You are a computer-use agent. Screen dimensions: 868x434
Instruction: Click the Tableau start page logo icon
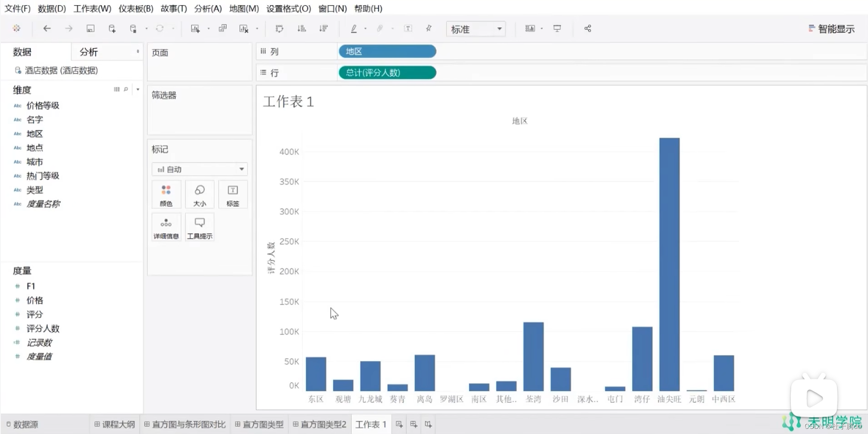coord(16,28)
